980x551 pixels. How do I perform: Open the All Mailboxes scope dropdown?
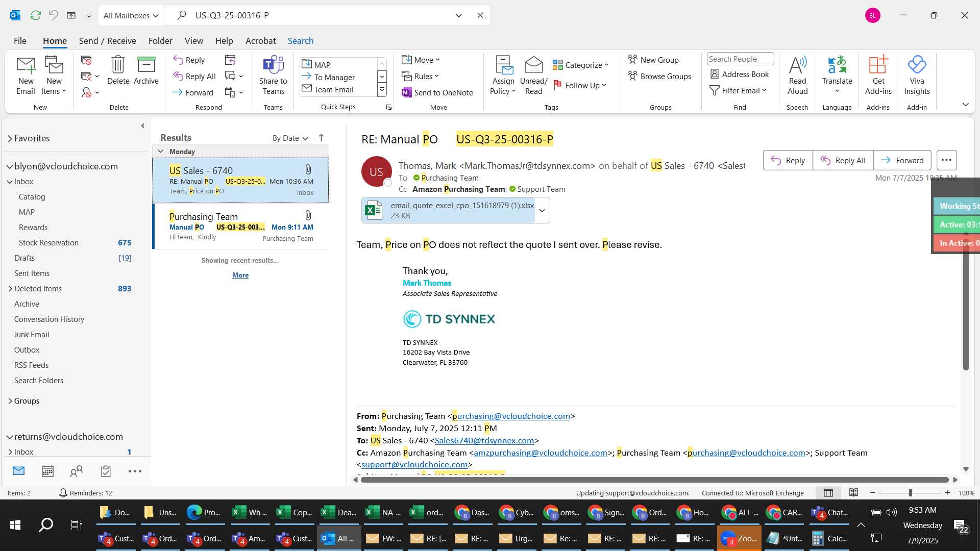point(131,15)
